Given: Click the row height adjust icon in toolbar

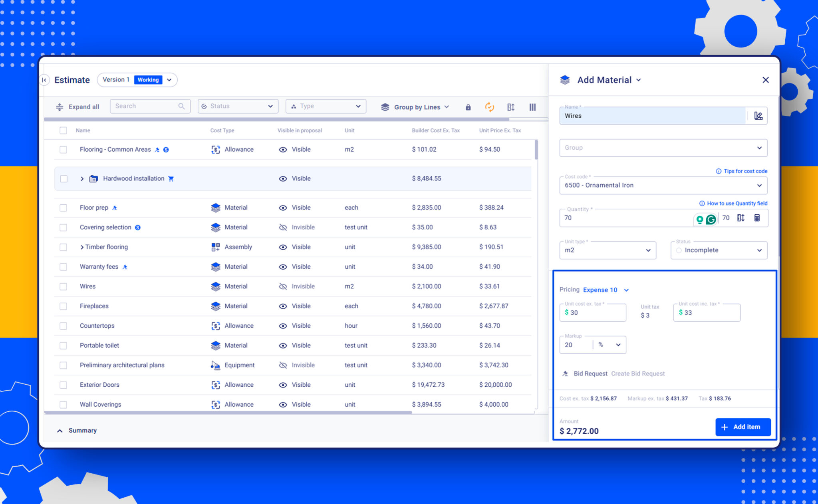Looking at the screenshot, I should (511, 107).
